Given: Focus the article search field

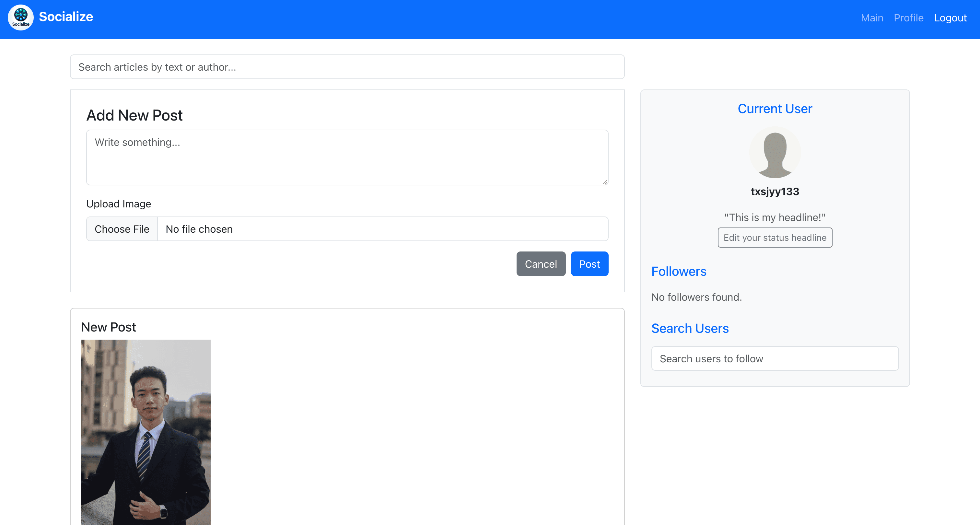Looking at the screenshot, I should (347, 67).
